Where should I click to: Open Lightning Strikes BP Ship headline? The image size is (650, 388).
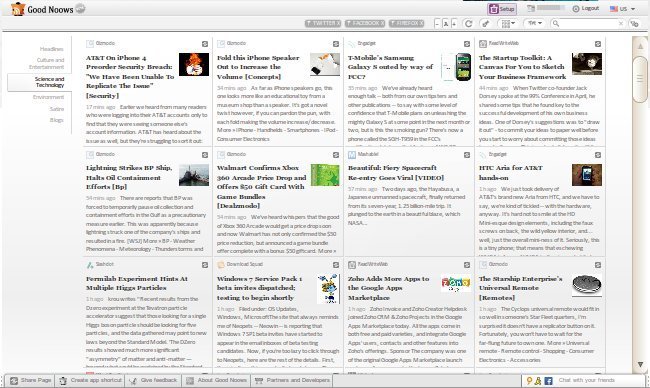129,177
